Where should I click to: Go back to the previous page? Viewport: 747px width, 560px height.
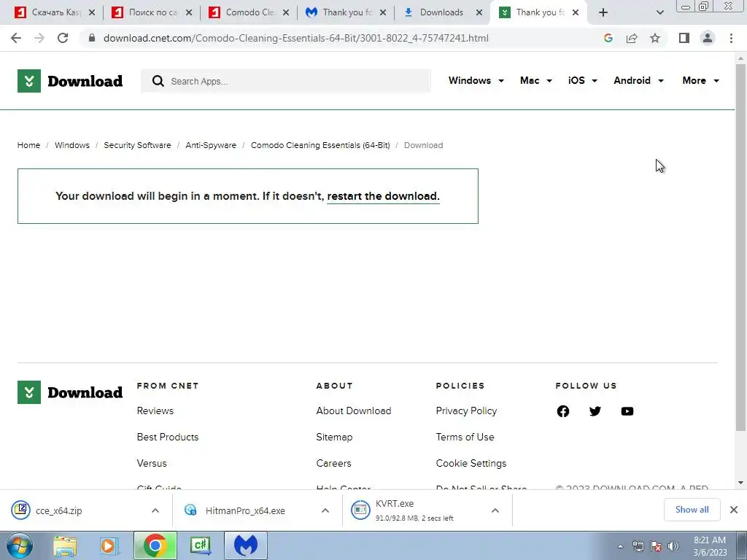(x=16, y=38)
